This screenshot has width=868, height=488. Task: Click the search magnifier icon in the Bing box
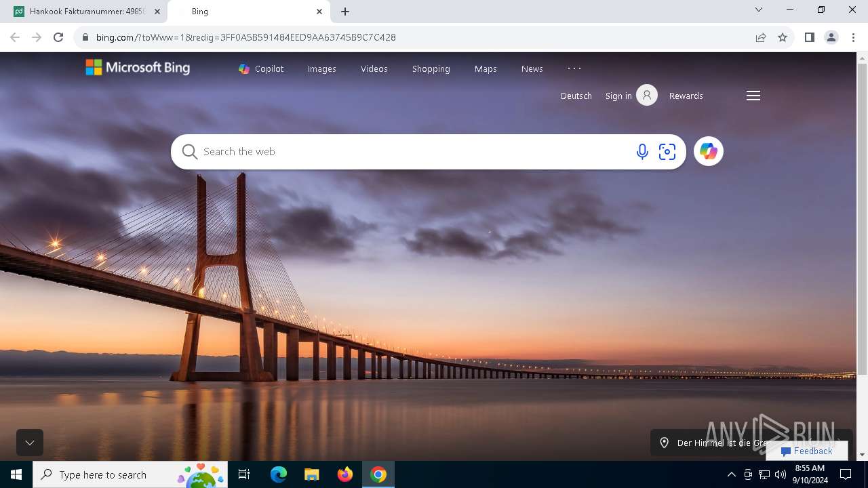click(190, 152)
